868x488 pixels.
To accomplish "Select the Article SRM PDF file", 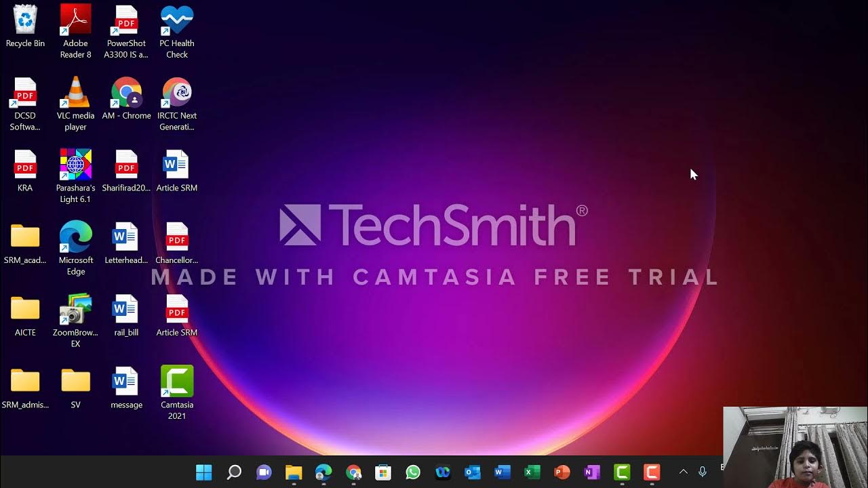I will coord(177,316).
